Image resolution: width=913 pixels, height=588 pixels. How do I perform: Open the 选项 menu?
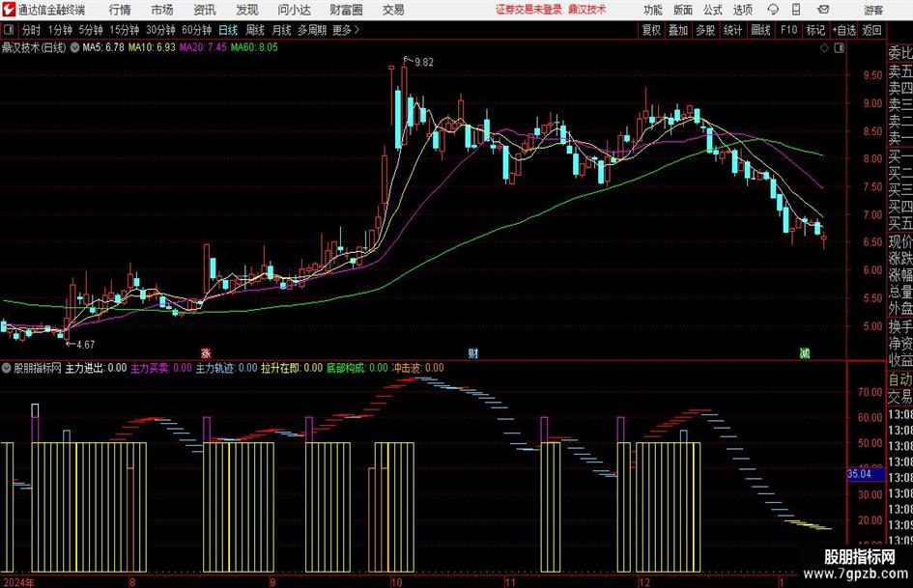pyautogui.click(x=743, y=10)
